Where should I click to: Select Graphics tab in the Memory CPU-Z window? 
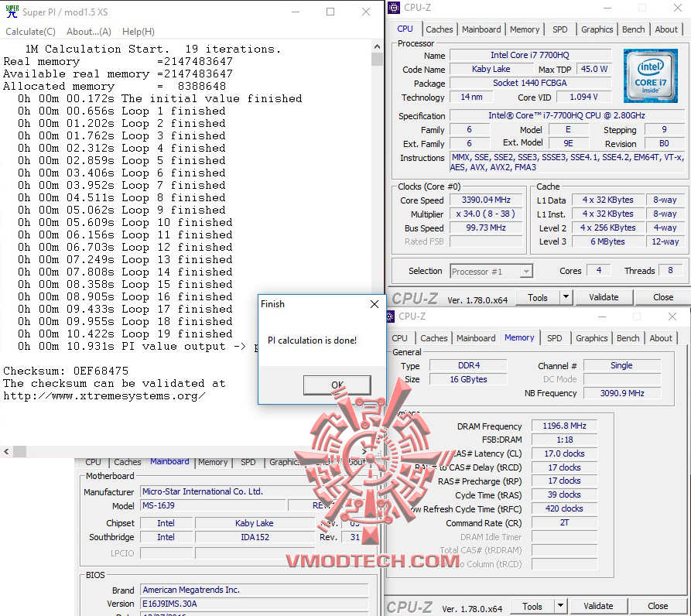point(591,338)
